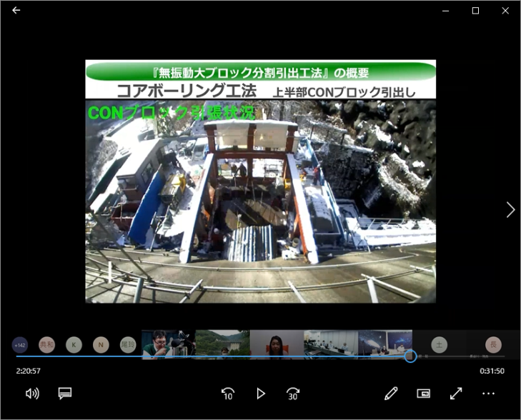Click the dam landscape video thumbnail
The width and height of the screenshot is (521, 420).
coord(222,344)
